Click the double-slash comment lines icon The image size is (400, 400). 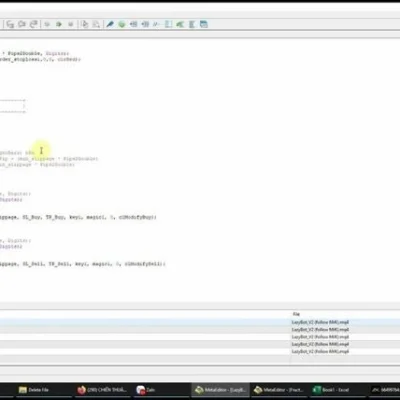[156, 24]
